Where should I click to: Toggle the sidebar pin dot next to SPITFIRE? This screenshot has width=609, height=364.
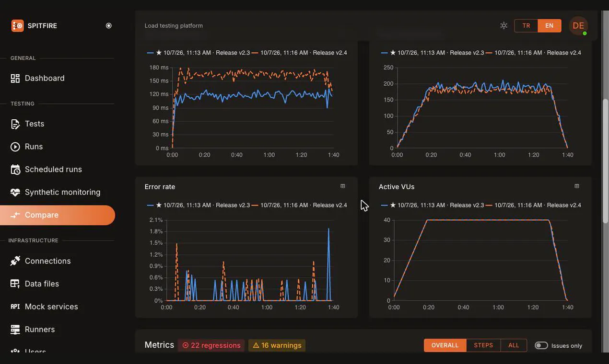point(109,26)
